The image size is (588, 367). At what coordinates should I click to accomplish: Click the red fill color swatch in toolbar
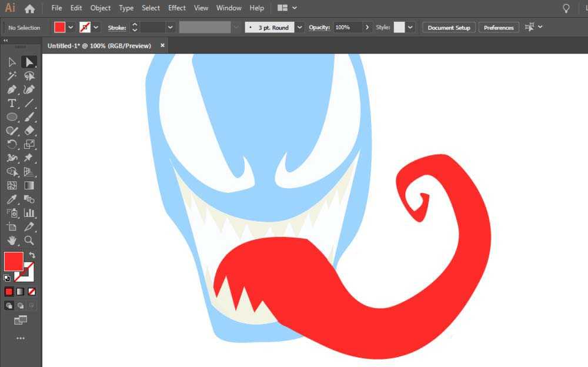13,261
